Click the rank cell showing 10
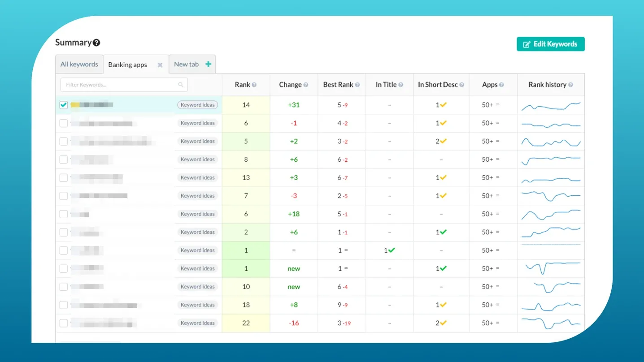The width and height of the screenshot is (644, 362). 246,287
